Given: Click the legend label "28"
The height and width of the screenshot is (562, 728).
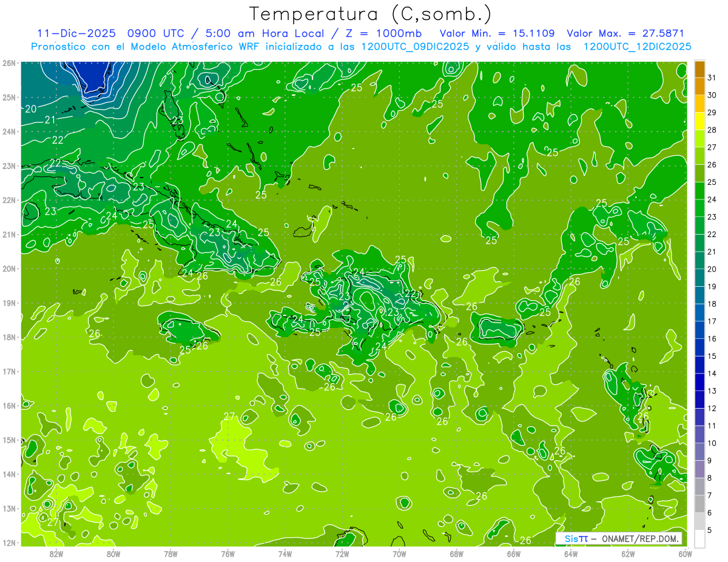Looking at the screenshot, I should 712,130.
